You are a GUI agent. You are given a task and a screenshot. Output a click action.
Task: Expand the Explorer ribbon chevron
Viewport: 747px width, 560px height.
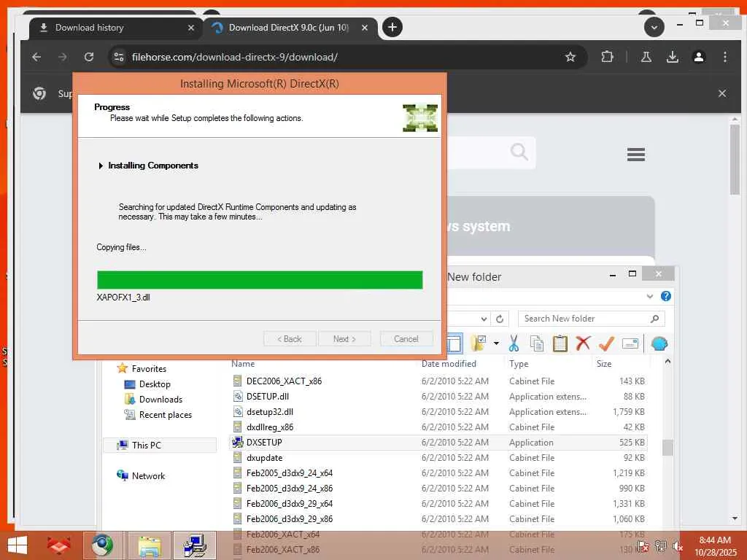(x=650, y=296)
